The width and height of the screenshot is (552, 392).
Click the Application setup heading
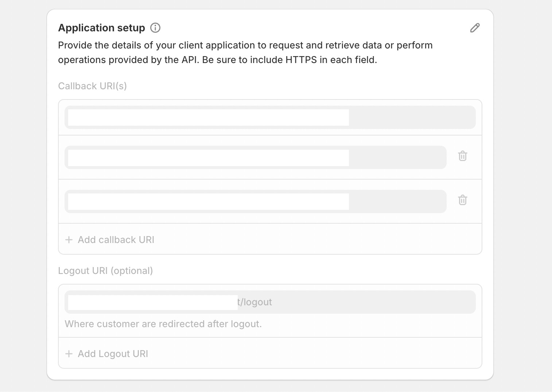tap(101, 28)
